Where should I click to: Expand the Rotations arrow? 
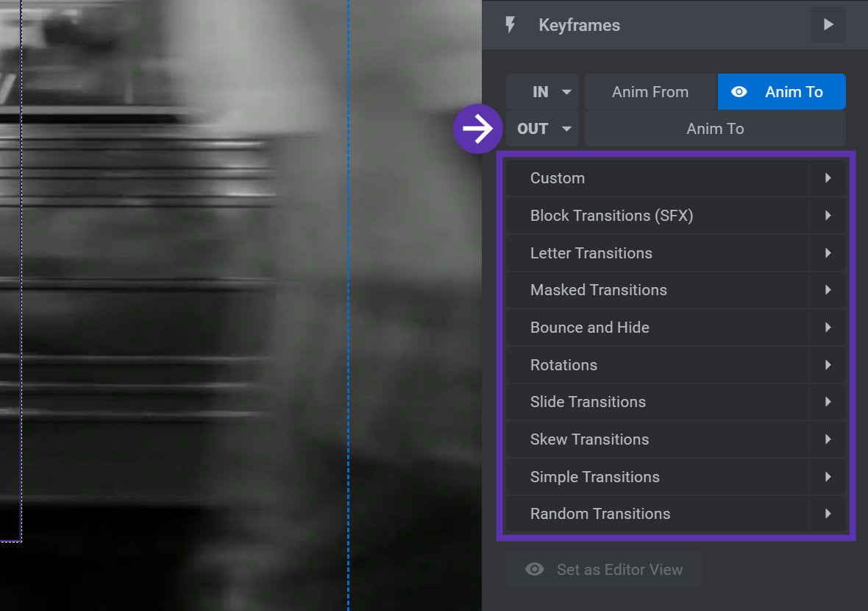point(828,365)
